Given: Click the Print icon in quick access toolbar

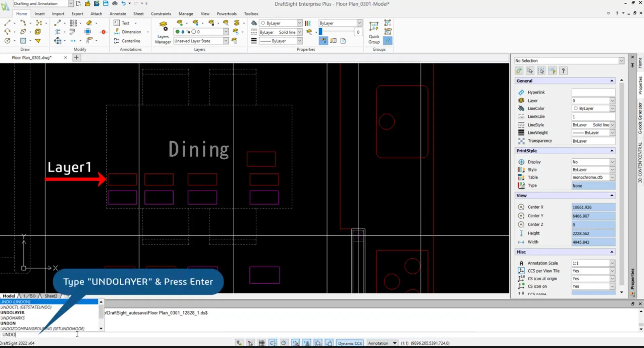Looking at the screenshot, I should [115, 3].
